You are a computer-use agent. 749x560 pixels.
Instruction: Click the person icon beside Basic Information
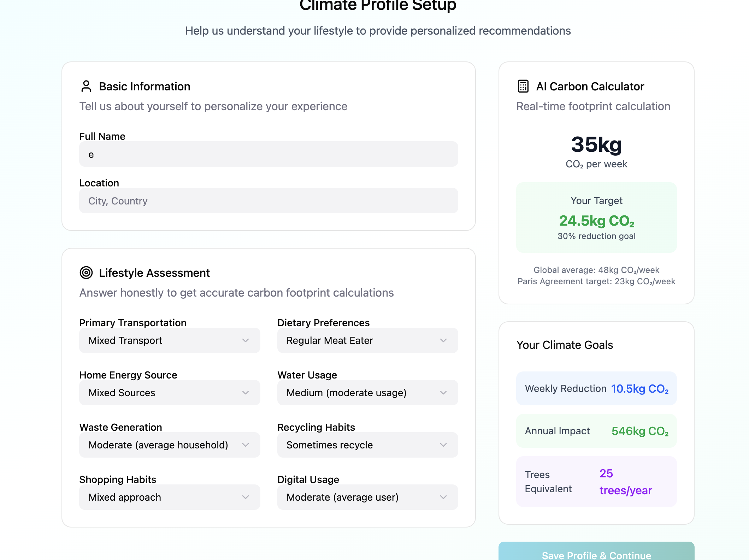(x=86, y=86)
